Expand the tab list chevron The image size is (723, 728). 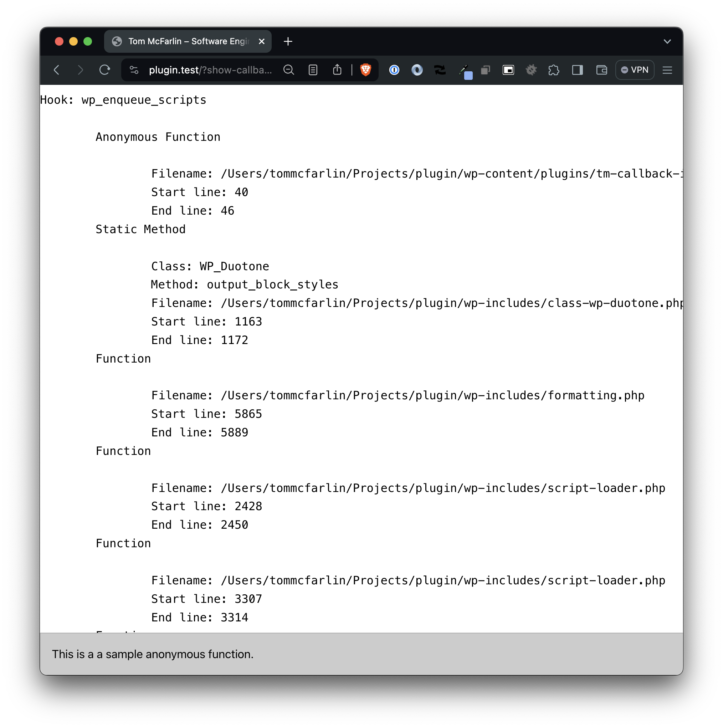668,41
